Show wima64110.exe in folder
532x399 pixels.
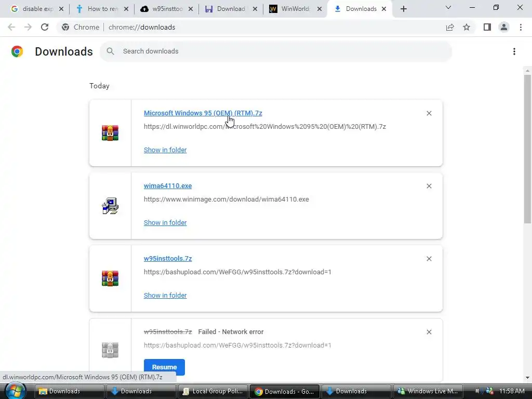pyautogui.click(x=165, y=222)
